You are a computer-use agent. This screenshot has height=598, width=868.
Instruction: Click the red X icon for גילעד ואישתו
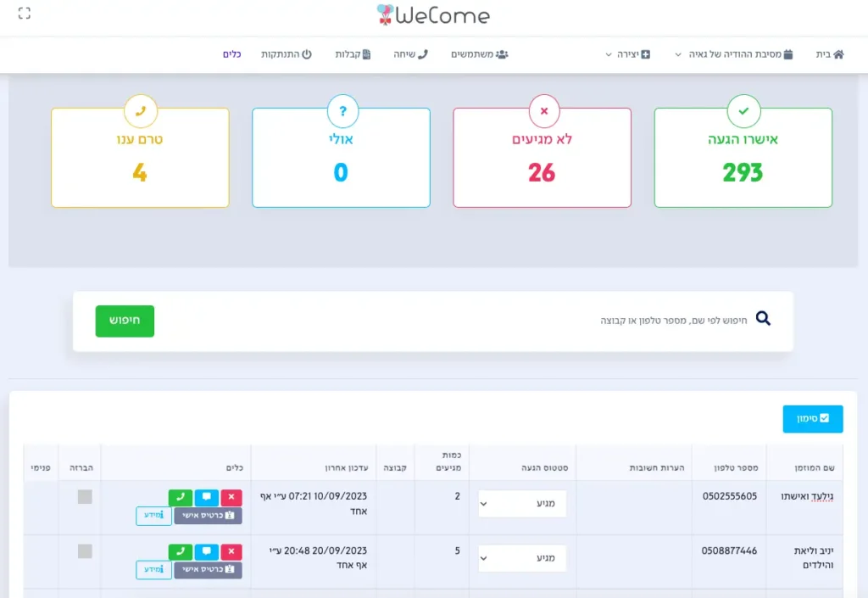[x=231, y=498]
